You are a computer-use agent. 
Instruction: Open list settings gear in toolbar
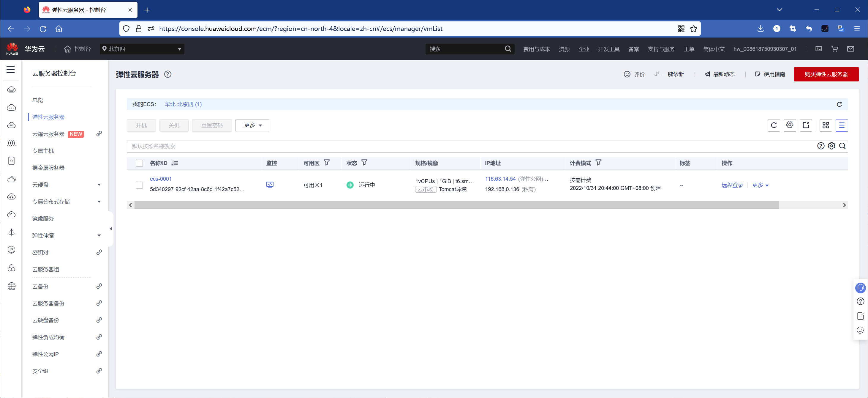[x=790, y=125]
